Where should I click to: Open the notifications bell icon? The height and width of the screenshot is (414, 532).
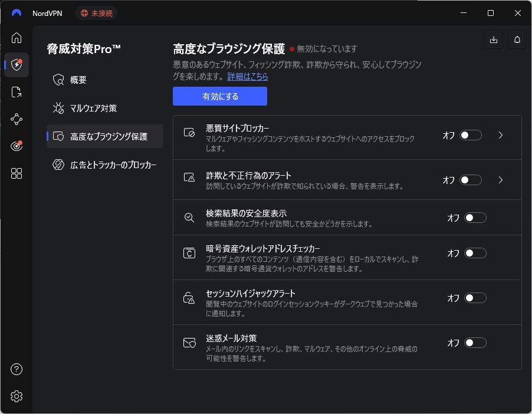517,40
